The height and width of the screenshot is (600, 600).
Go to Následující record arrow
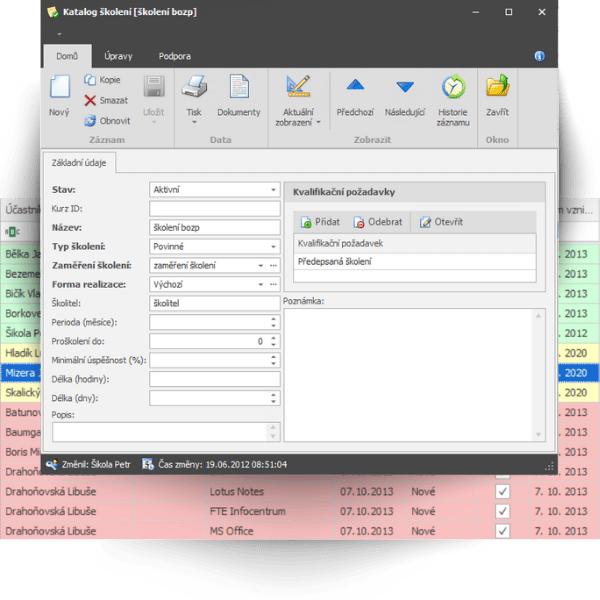pyautogui.click(x=405, y=88)
